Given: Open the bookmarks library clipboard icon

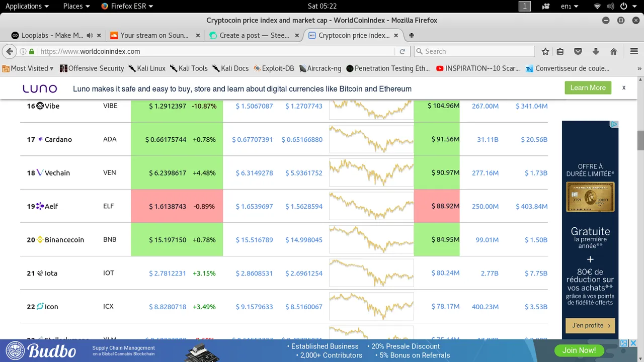Looking at the screenshot, I should coord(560,51).
